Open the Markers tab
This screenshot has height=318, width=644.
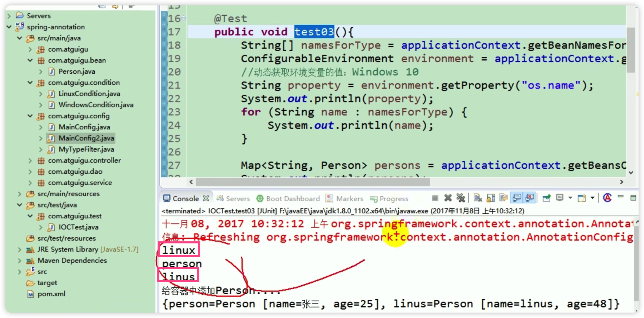tap(345, 198)
